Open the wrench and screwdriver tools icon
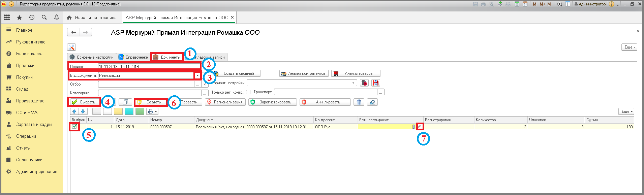The width and height of the screenshot is (644, 195). click(x=71, y=47)
